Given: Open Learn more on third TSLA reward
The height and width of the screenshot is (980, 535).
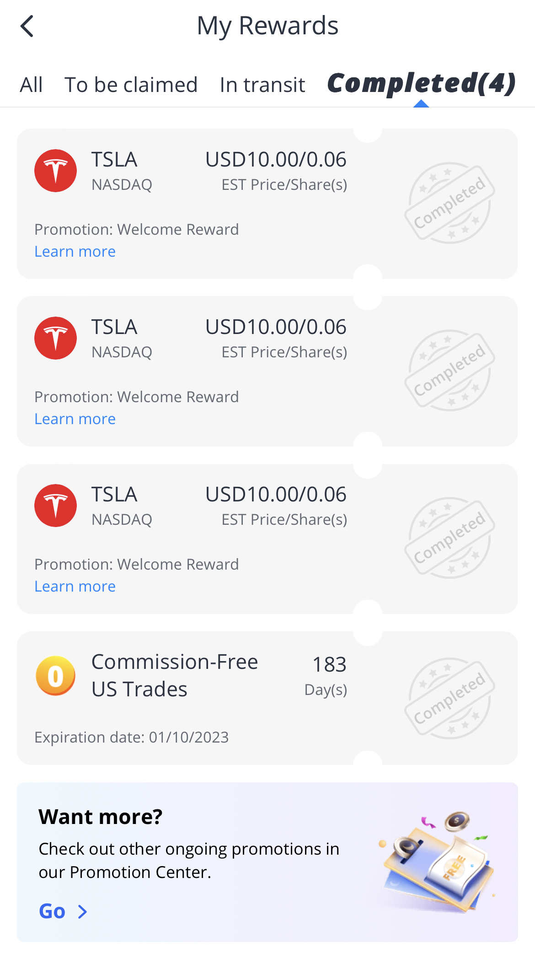Looking at the screenshot, I should coord(75,587).
